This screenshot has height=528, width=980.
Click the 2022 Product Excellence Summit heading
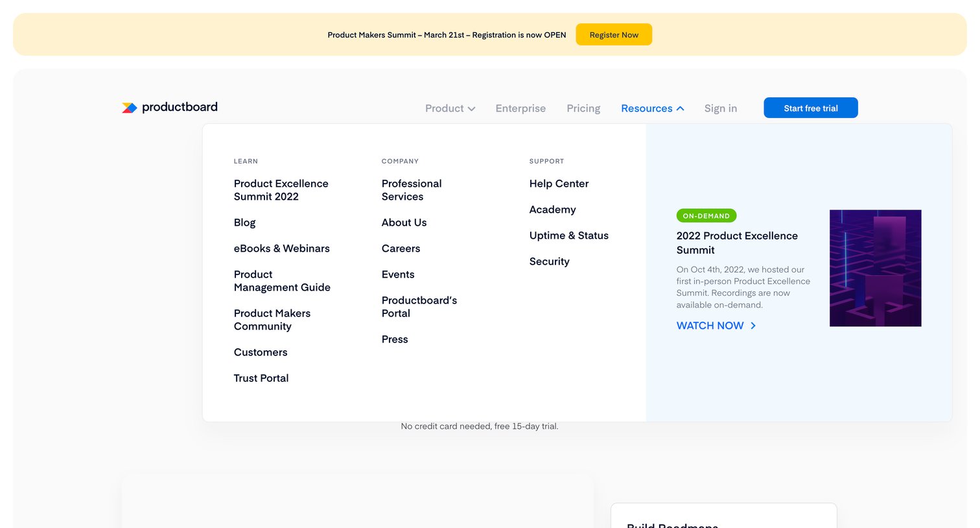(737, 243)
